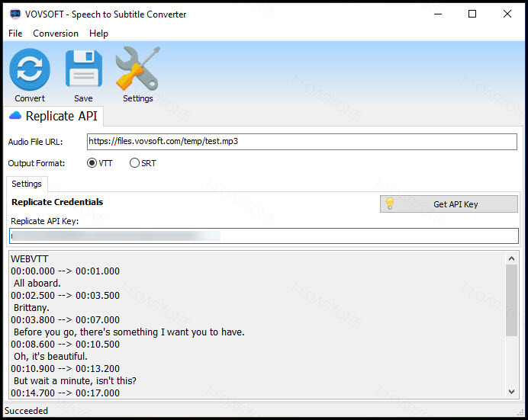The width and height of the screenshot is (528, 420).
Task: Close the Speech to Subtitle Converter window
Action: click(x=507, y=14)
